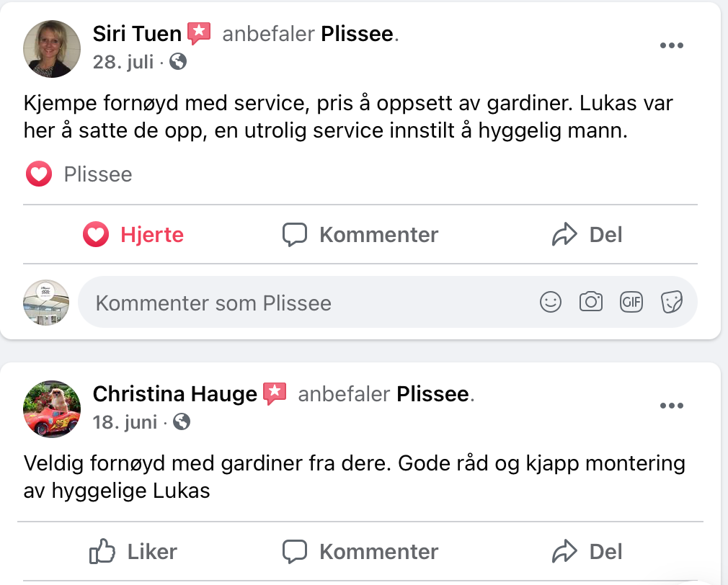Click recommendation badge next to Christina Hauge
Viewport: 728px width, 585px height.
pos(275,393)
